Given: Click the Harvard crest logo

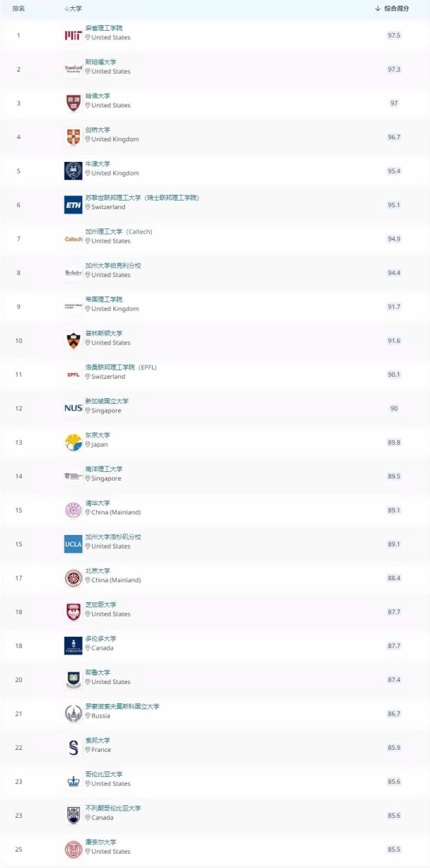Looking at the screenshot, I should click(x=73, y=103).
